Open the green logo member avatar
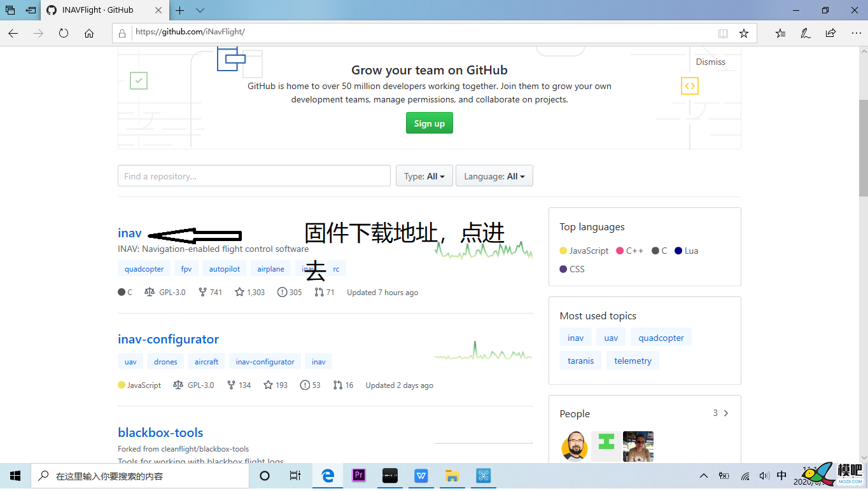 click(x=606, y=446)
